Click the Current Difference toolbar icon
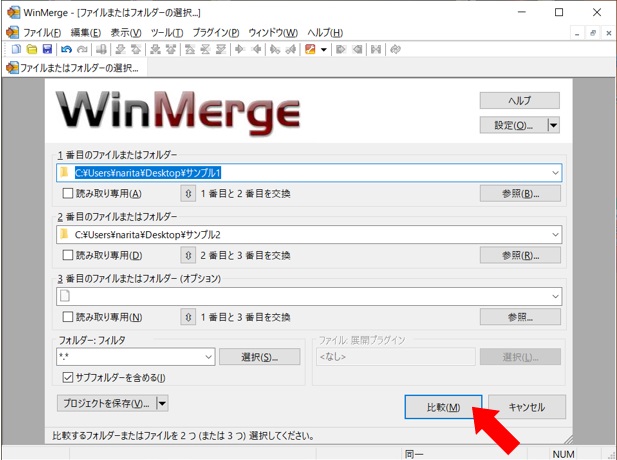 [205, 49]
